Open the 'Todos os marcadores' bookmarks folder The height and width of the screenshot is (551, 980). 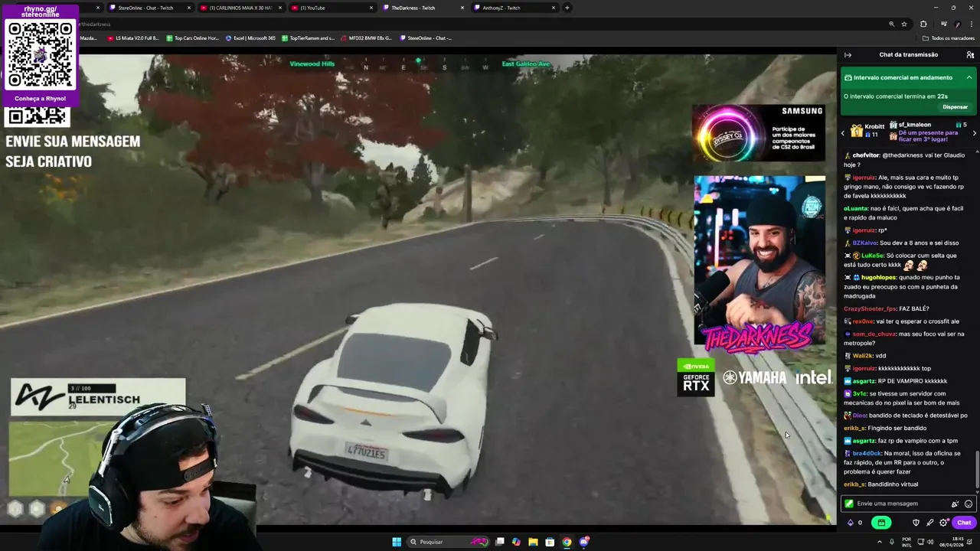(x=949, y=37)
